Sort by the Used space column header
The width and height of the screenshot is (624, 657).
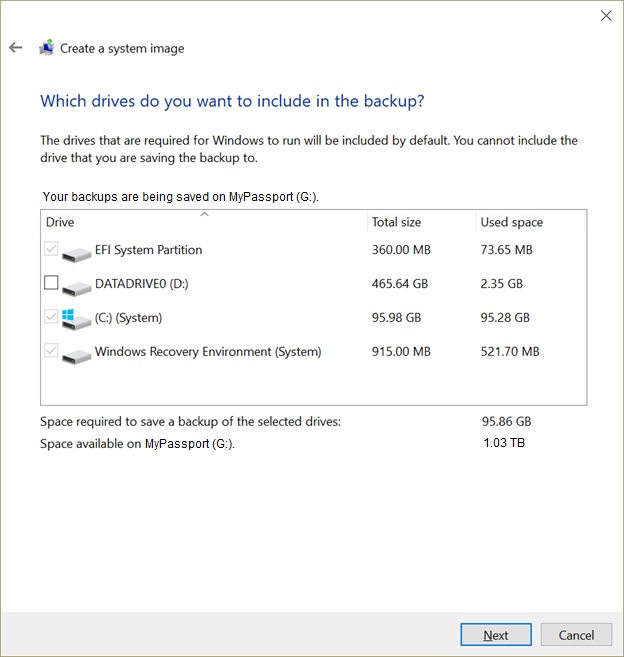tap(530, 222)
